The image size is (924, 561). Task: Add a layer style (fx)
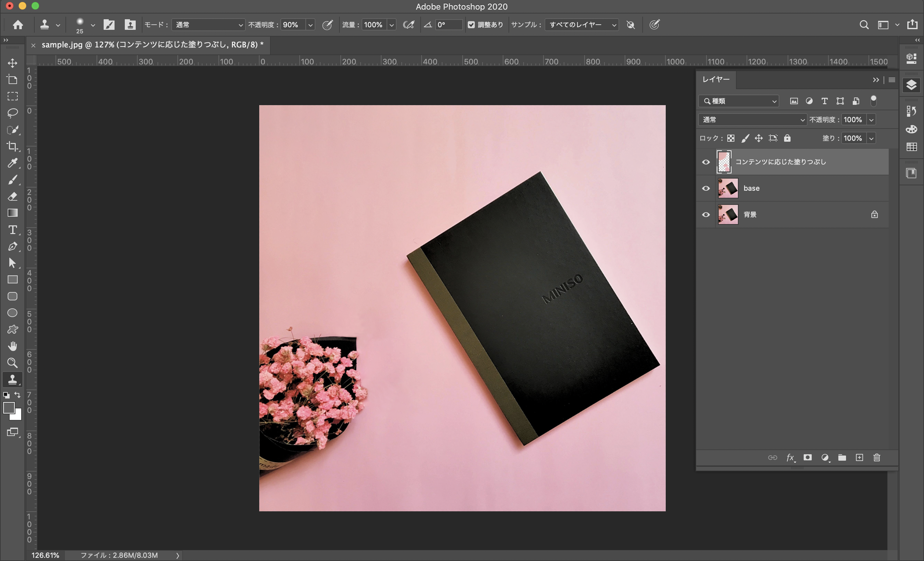pyautogui.click(x=790, y=457)
